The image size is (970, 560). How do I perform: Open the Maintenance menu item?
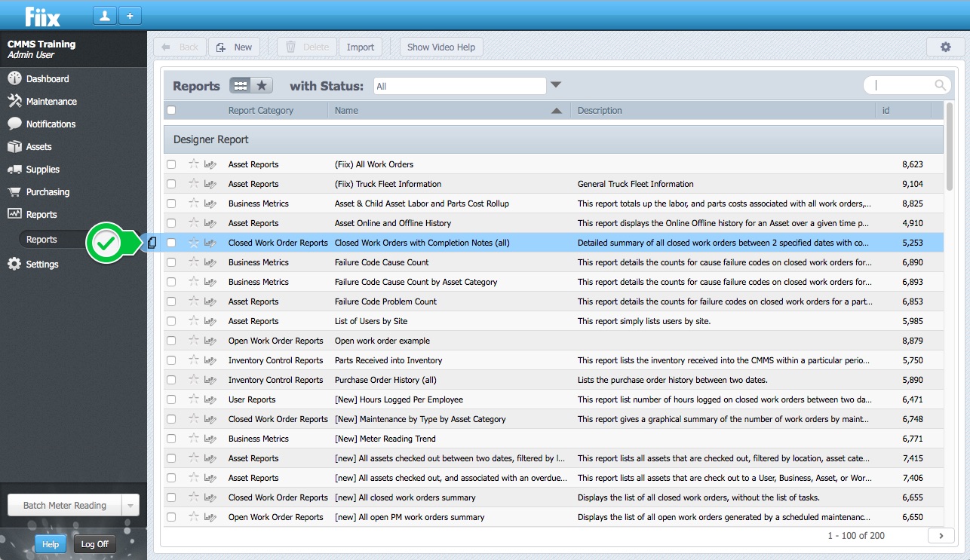coord(51,101)
